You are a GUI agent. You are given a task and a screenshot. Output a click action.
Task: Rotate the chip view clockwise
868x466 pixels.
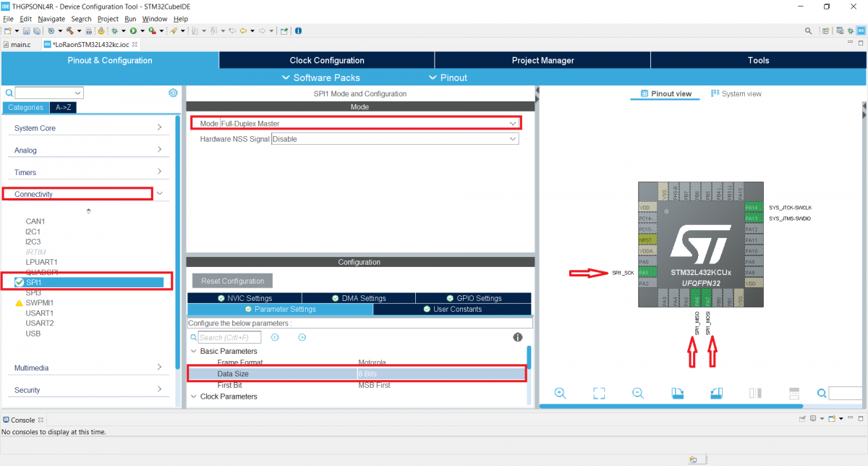(678, 393)
